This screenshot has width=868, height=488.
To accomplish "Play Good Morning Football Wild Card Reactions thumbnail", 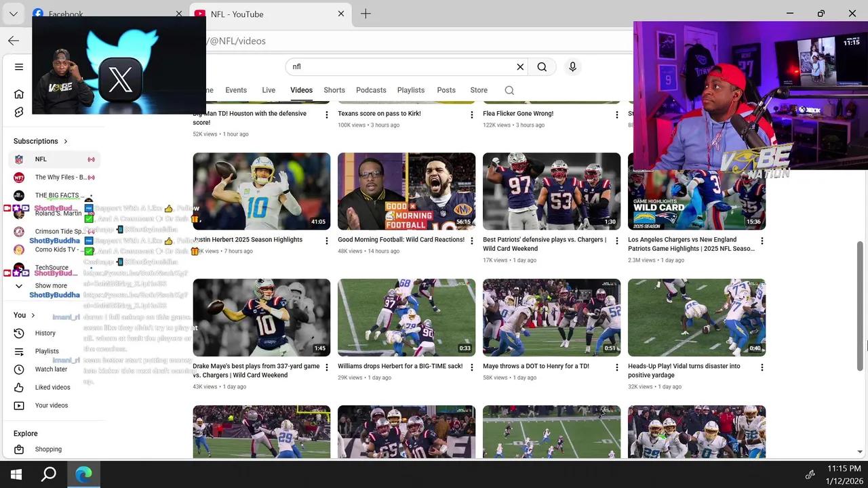I will pos(407,192).
